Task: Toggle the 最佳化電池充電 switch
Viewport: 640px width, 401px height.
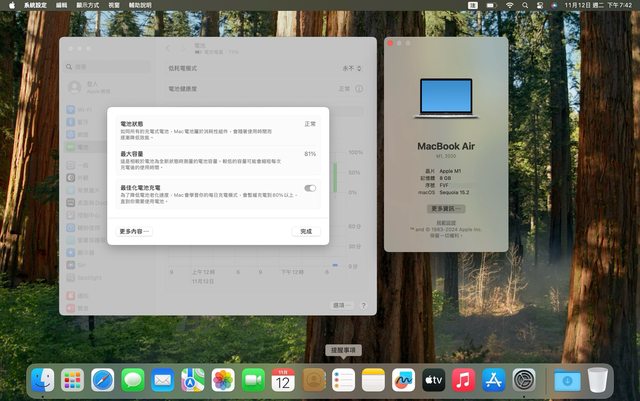Action: pos(310,188)
